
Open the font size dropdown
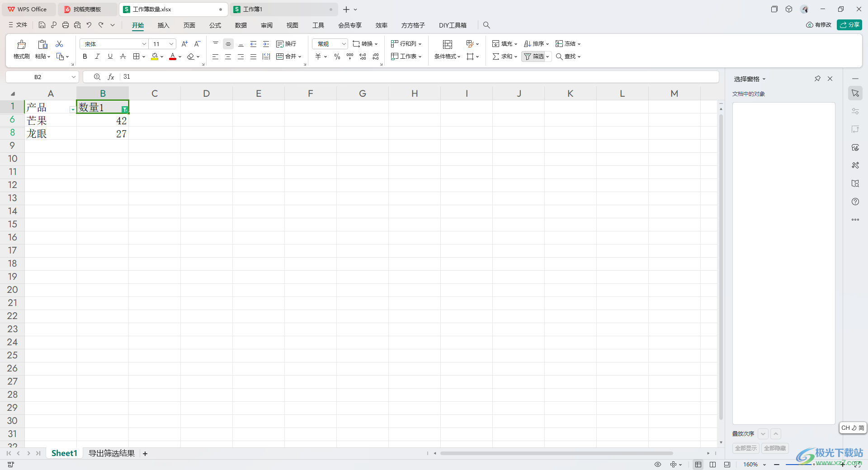171,44
